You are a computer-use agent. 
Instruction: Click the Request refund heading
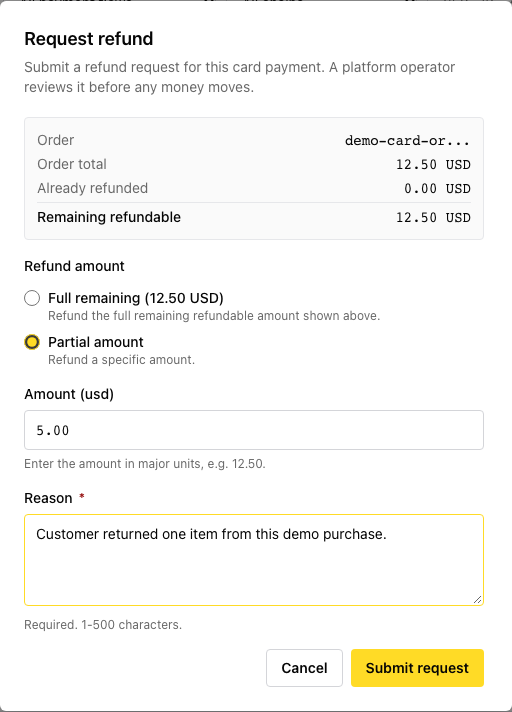[x=89, y=39]
